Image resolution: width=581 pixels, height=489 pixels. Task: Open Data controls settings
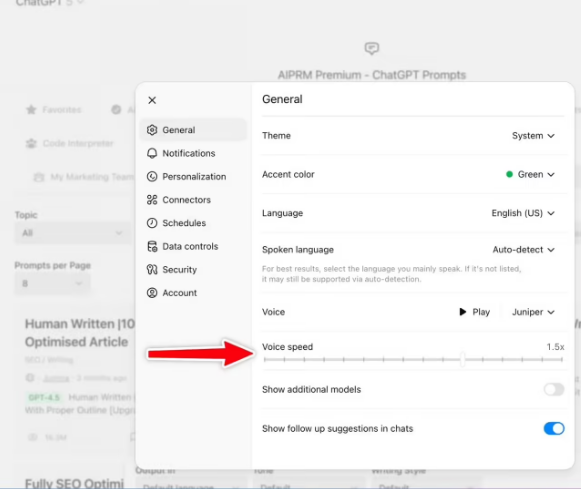[x=193, y=246]
